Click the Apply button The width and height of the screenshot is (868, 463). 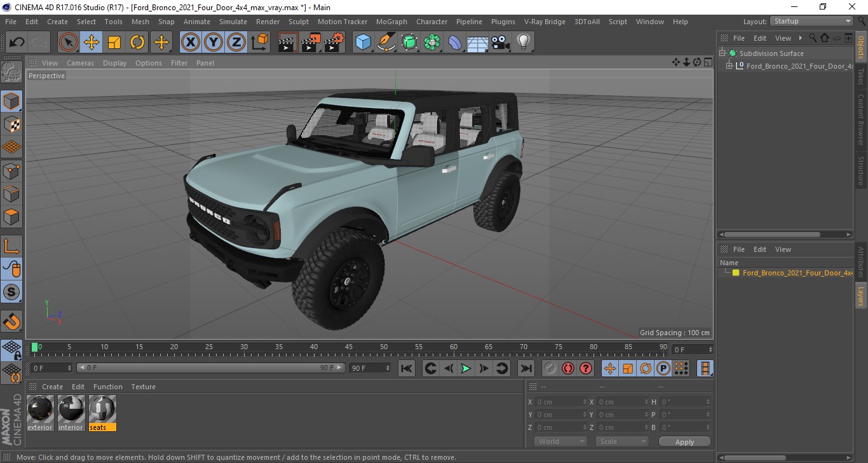[684, 442]
